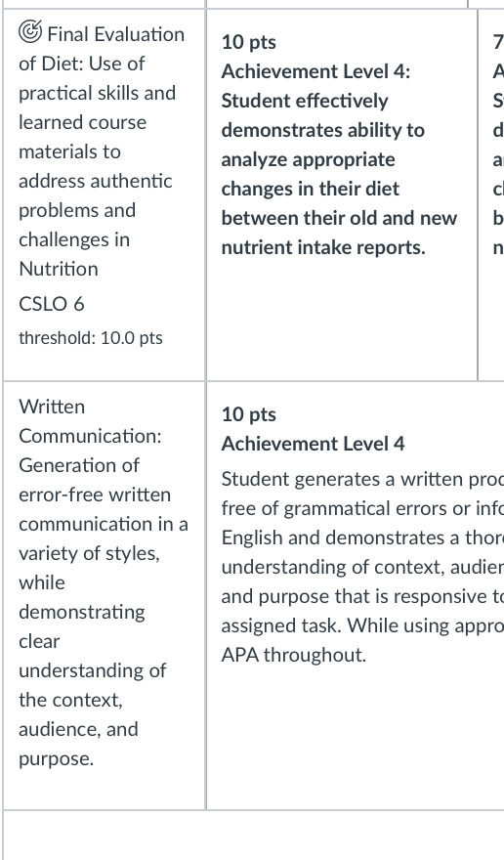This screenshot has height=860, width=504.
Task: Click the between their old and new text
Action: coord(339,218)
